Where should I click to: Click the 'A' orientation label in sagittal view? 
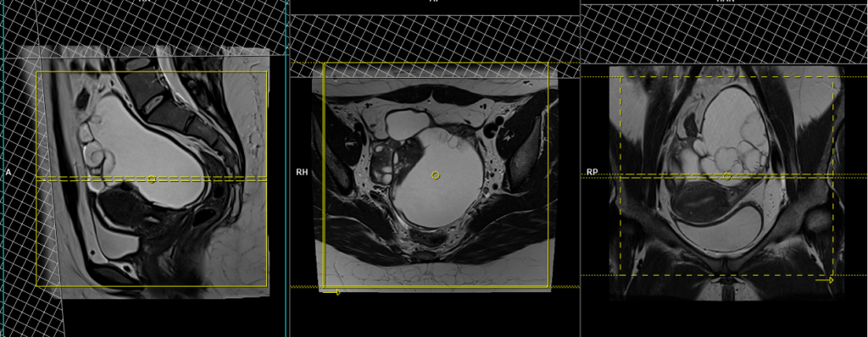[8, 173]
